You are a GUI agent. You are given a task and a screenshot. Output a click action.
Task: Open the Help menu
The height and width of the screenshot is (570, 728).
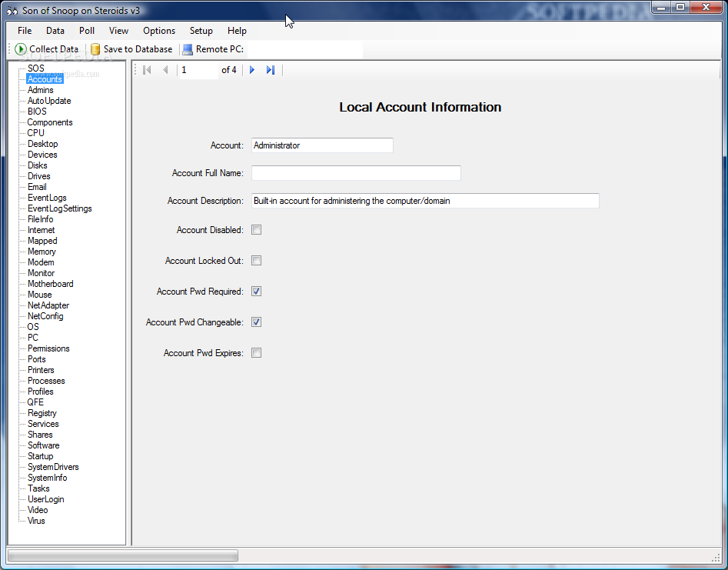click(237, 31)
